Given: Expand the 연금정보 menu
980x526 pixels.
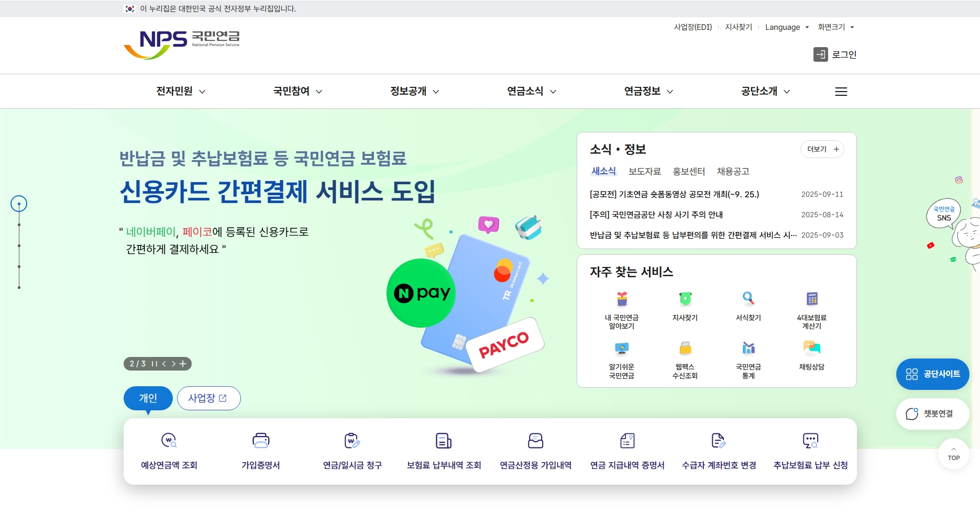Looking at the screenshot, I should (x=648, y=92).
